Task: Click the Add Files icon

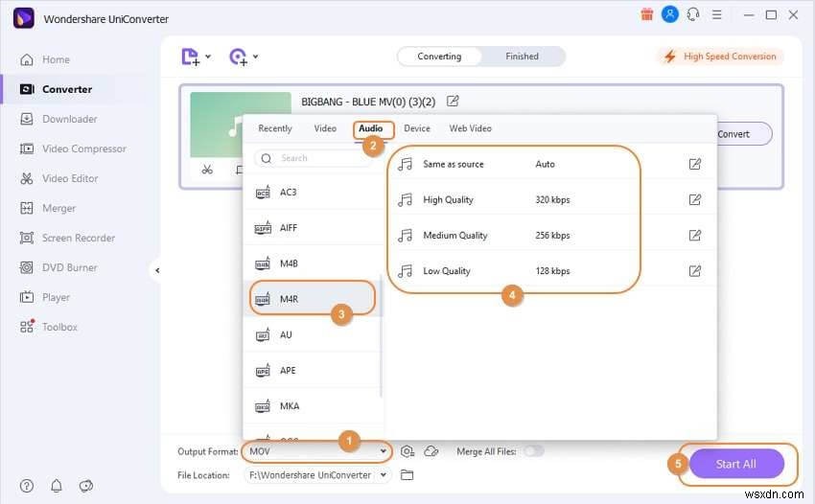Action: pos(190,57)
